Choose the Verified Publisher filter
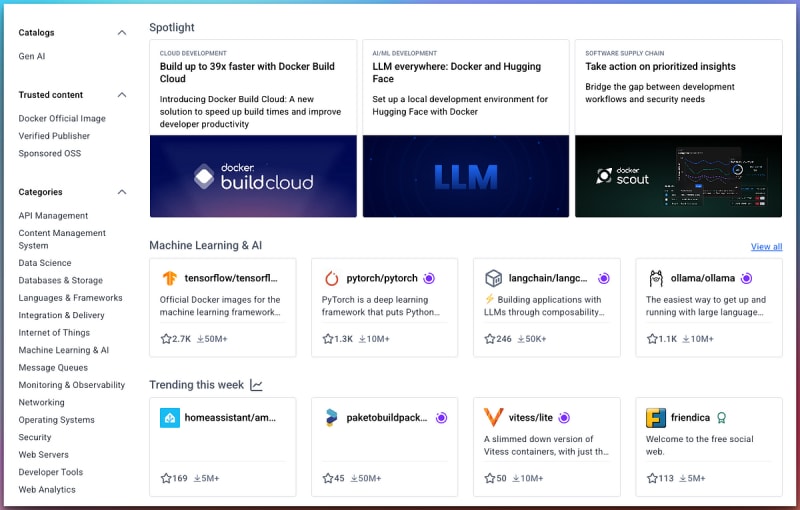Image resolution: width=800 pixels, height=510 pixels. [54, 136]
